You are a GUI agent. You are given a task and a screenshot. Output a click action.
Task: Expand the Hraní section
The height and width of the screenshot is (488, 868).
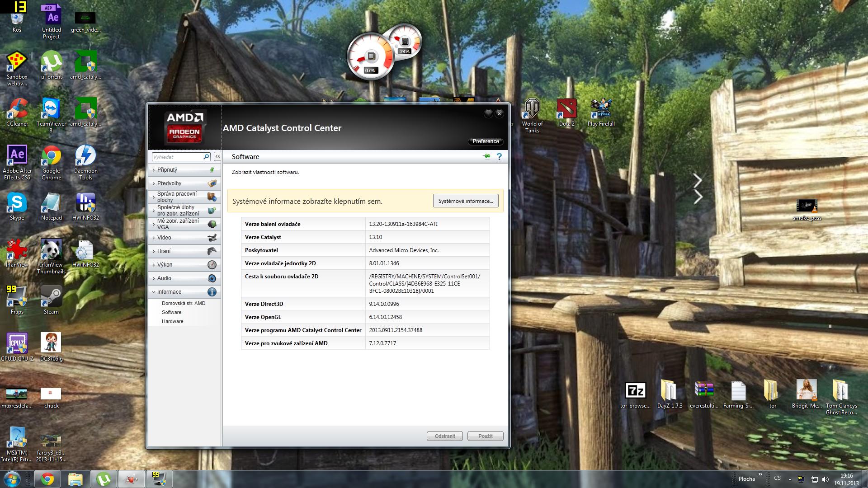[x=184, y=251]
